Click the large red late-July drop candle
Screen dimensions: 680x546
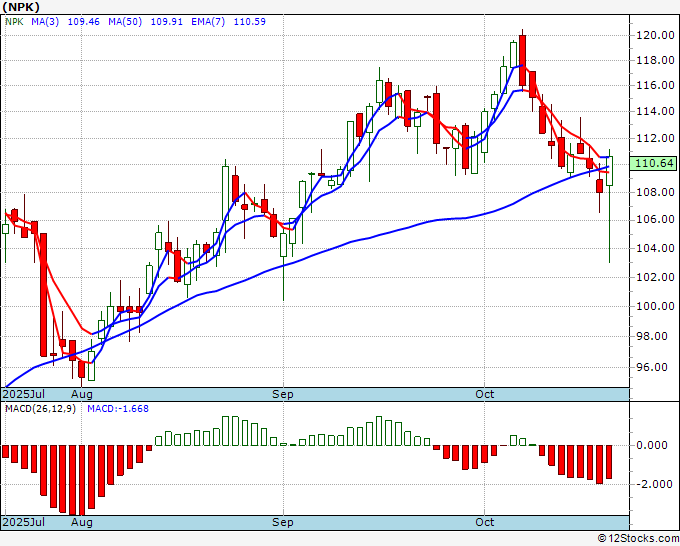click(x=43, y=295)
